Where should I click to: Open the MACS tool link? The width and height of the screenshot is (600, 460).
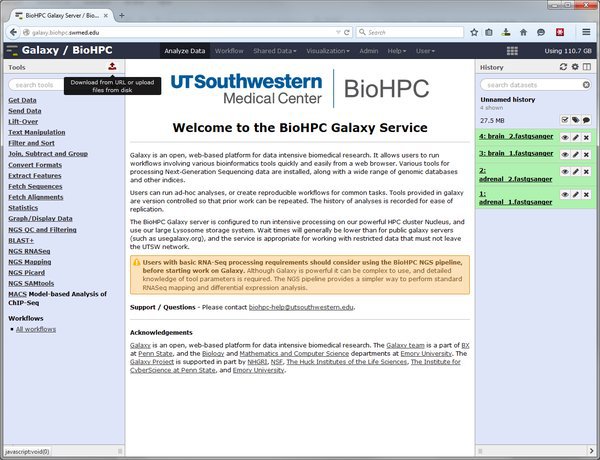(x=18, y=294)
